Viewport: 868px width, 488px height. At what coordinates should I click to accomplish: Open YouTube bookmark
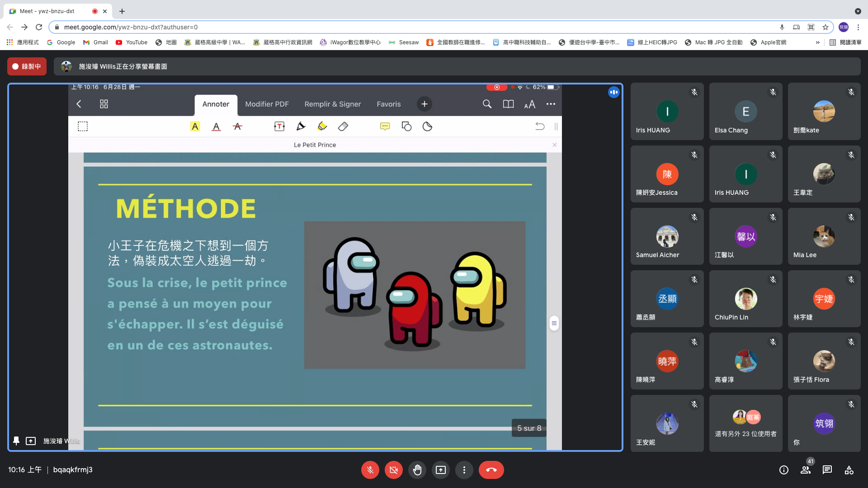[132, 42]
